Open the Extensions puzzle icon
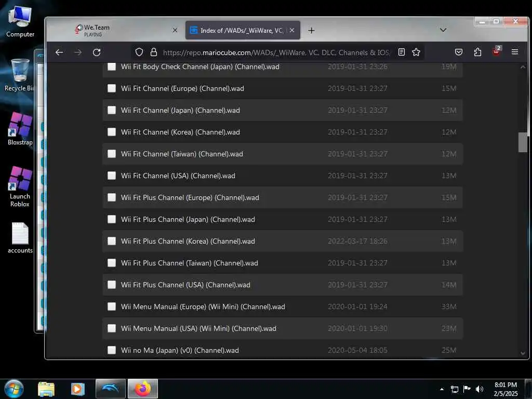Screen dimensions: 532x399 click(x=477, y=52)
